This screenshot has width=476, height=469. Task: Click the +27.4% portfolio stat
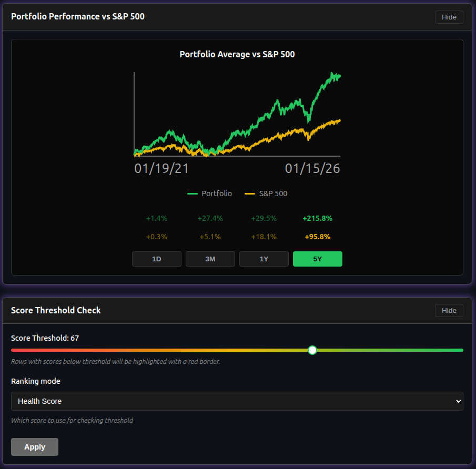tap(210, 218)
